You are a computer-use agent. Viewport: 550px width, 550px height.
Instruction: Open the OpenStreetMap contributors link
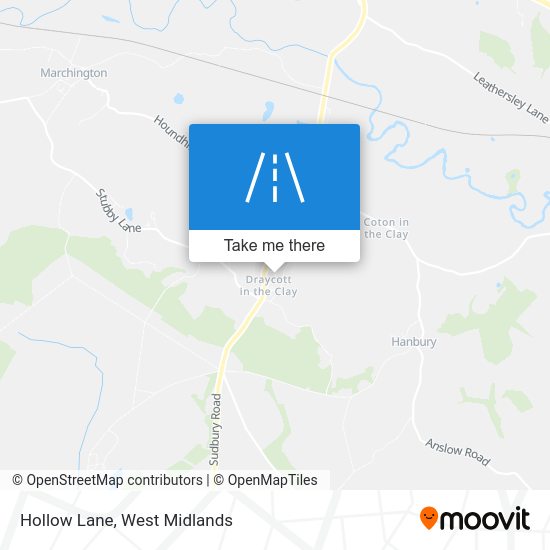pyautogui.click(x=107, y=480)
